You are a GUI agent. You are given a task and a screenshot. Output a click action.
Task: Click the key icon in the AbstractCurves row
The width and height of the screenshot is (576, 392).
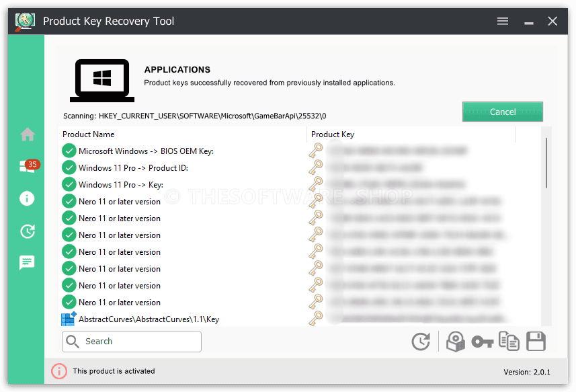tap(315, 319)
